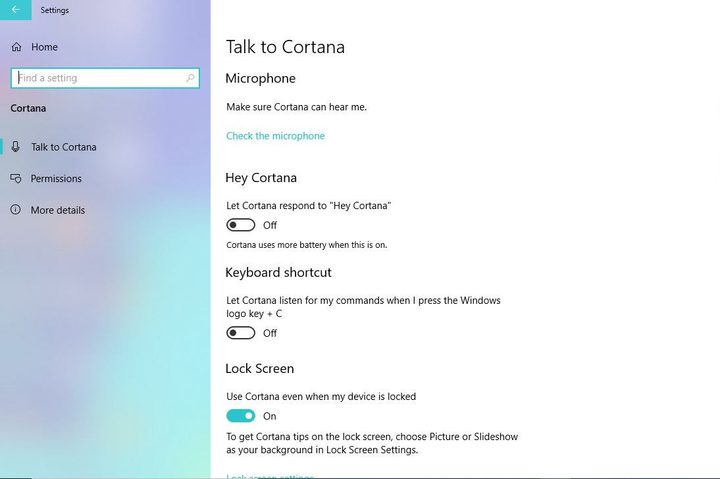Image resolution: width=720 pixels, height=479 pixels.
Task: Click the Talk to Cortana page title
Action: [x=285, y=47]
